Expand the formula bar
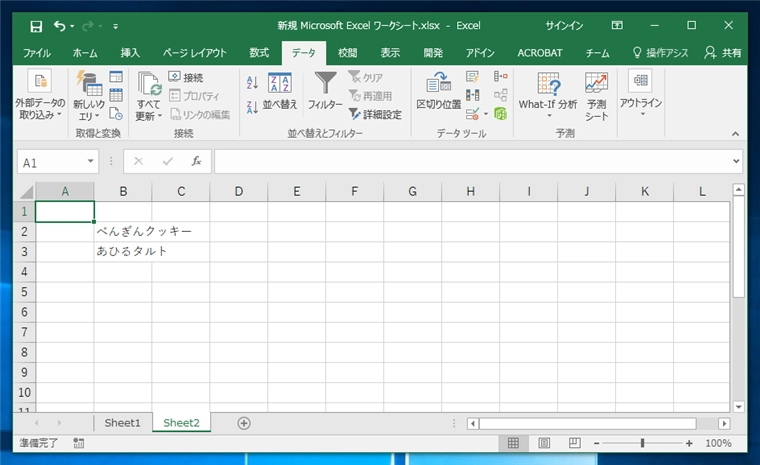 pos(736,161)
